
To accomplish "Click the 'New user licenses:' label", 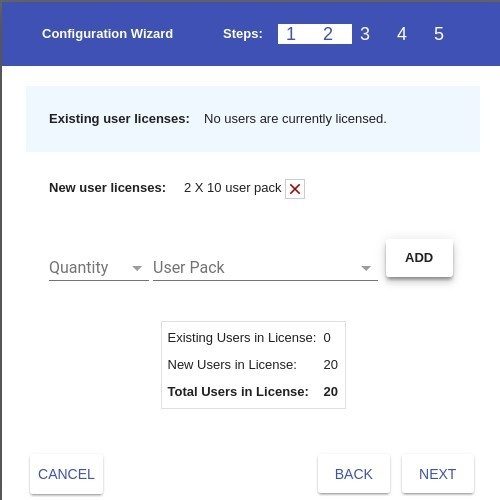I will pos(107,188).
